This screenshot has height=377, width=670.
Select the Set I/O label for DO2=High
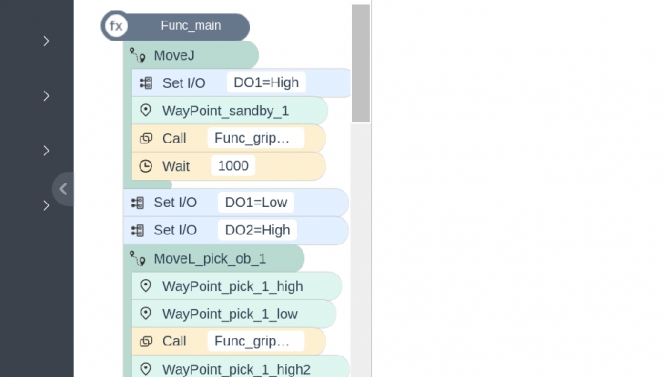[175, 230]
